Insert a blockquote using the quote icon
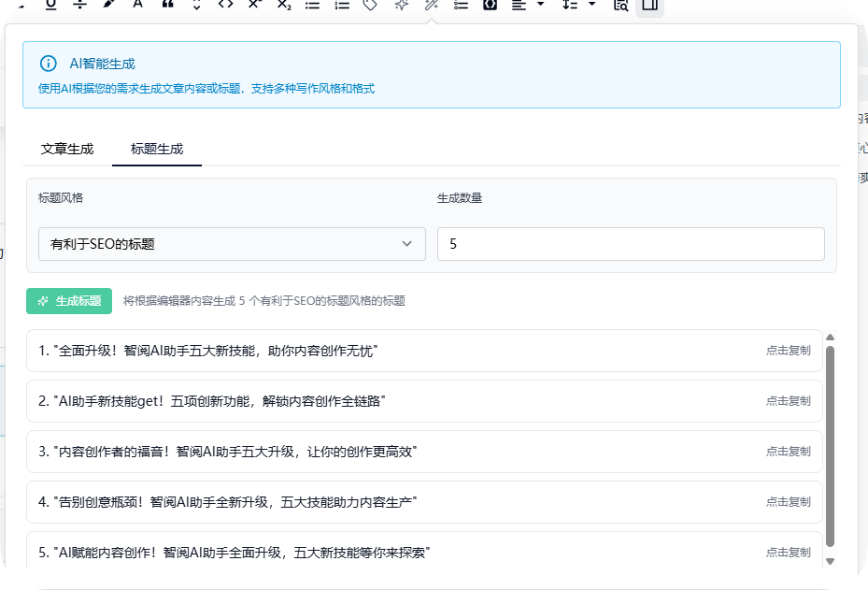The height and width of the screenshot is (590, 868). tap(167, 5)
